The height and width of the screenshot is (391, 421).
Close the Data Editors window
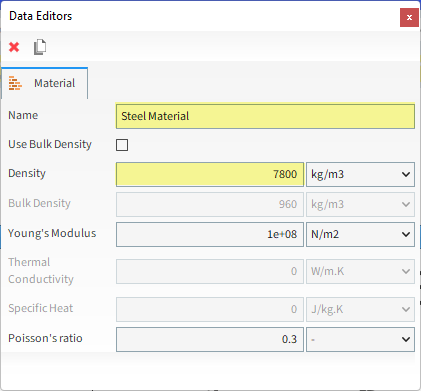tap(409, 17)
